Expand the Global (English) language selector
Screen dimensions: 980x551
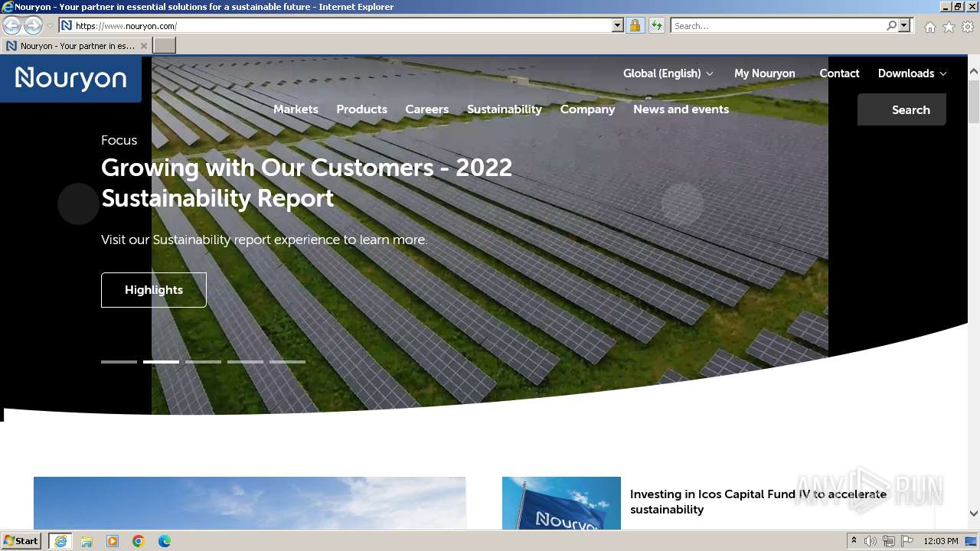[668, 73]
